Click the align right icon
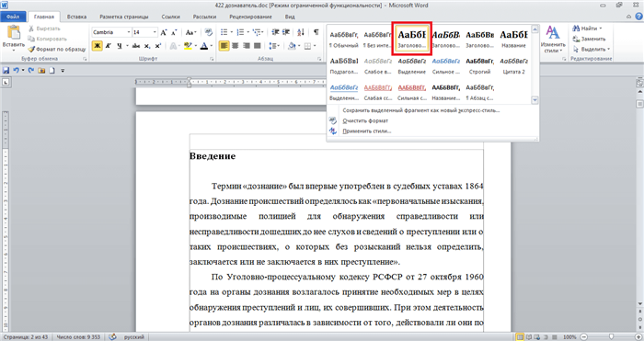Viewport: 644px width, 341px height. point(246,46)
